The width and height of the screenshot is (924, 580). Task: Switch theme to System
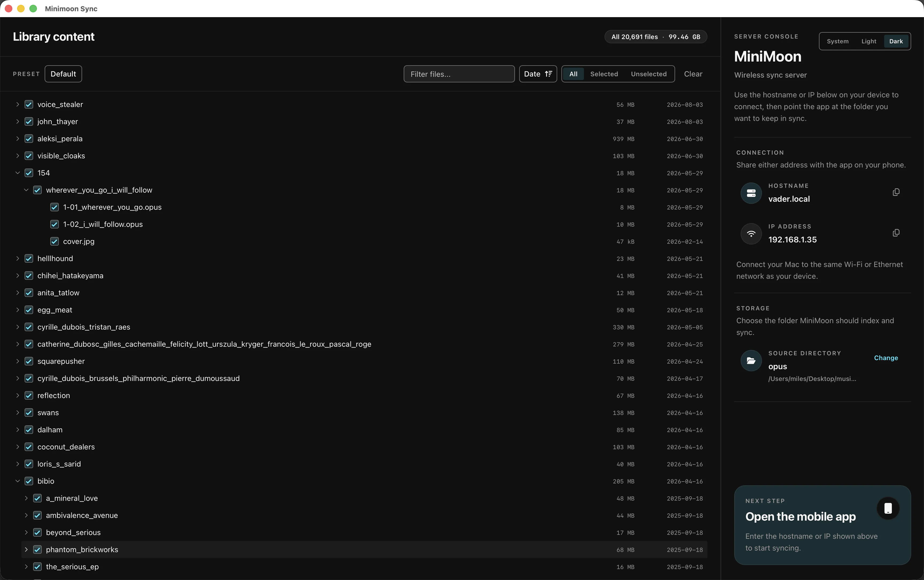point(837,41)
